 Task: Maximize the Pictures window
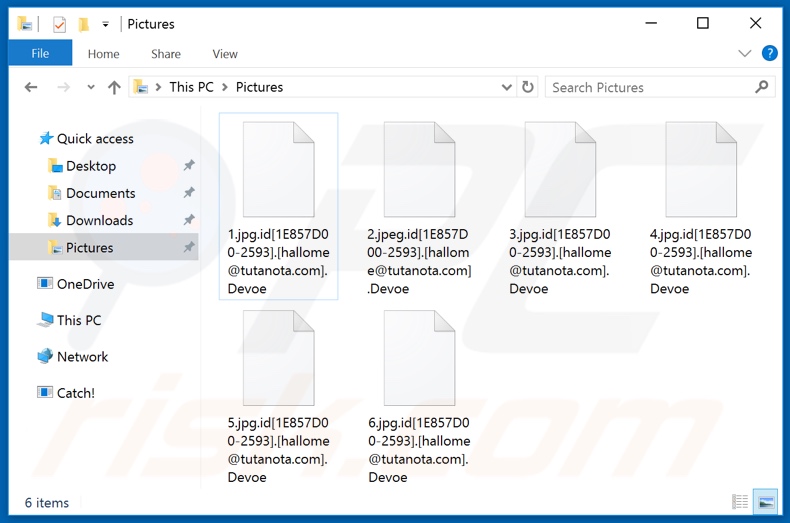703,23
